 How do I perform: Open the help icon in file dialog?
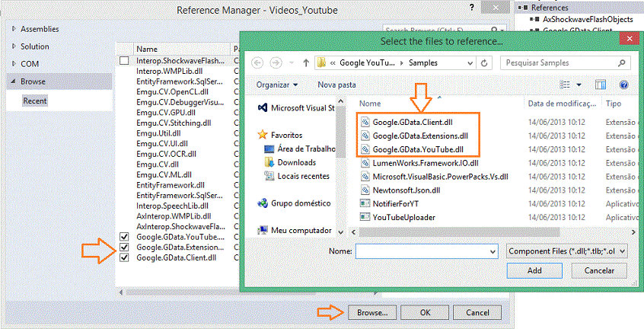pos(623,85)
